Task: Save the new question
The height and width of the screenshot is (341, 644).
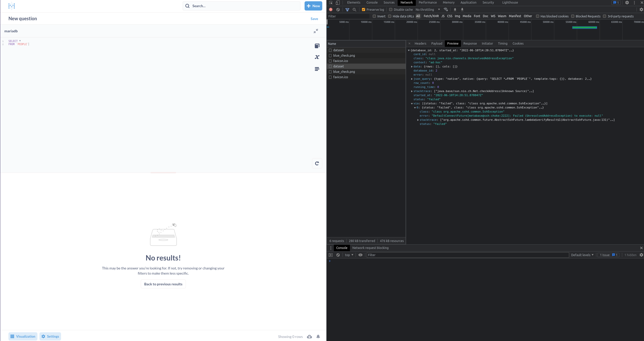Action: pyautogui.click(x=314, y=18)
